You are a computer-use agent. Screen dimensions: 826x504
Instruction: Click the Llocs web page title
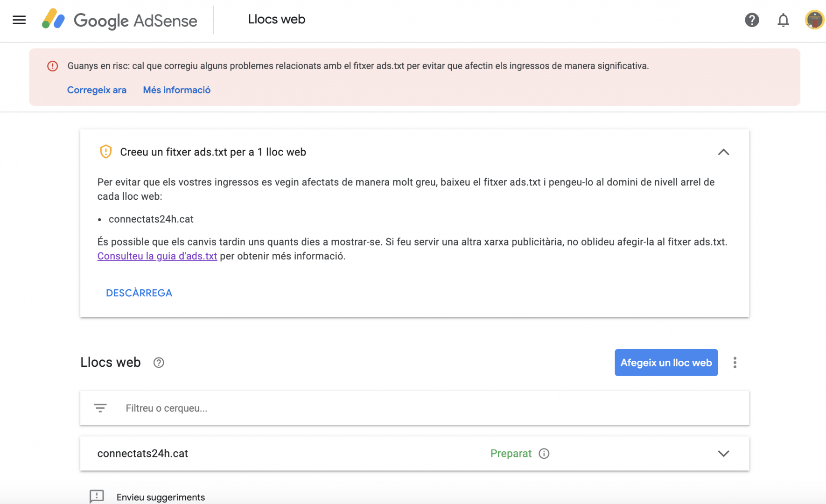point(277,20)
